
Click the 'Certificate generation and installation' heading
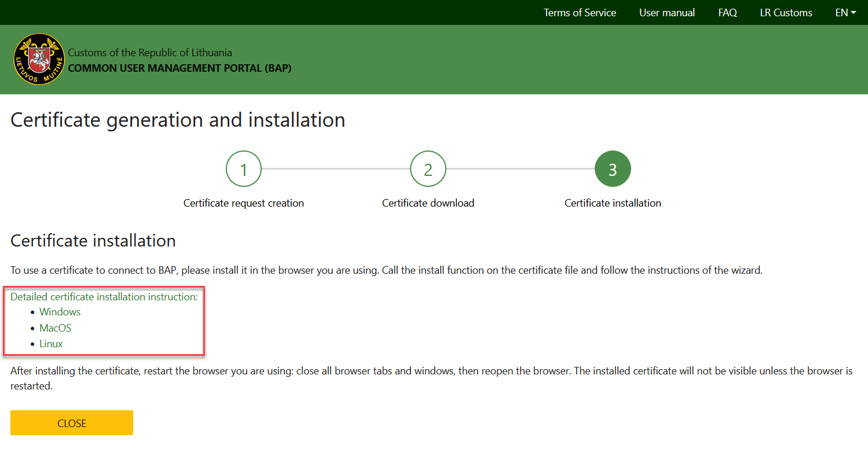tap(178, 120)
